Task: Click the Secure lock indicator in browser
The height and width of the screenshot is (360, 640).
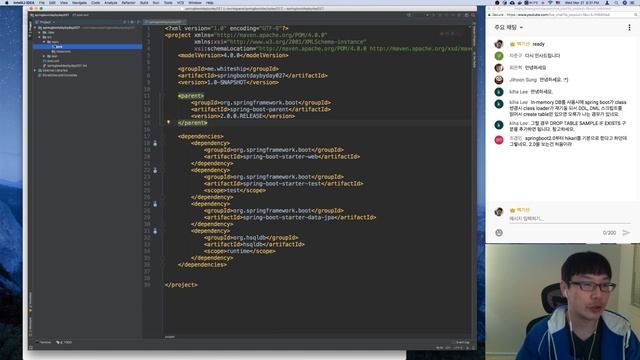Action: [496, 15]
